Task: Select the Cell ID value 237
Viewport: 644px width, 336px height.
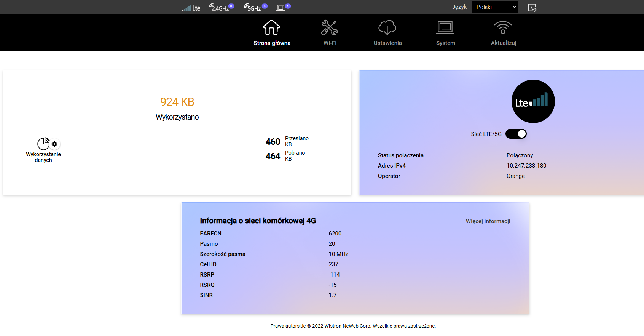Action: (333, 264)
